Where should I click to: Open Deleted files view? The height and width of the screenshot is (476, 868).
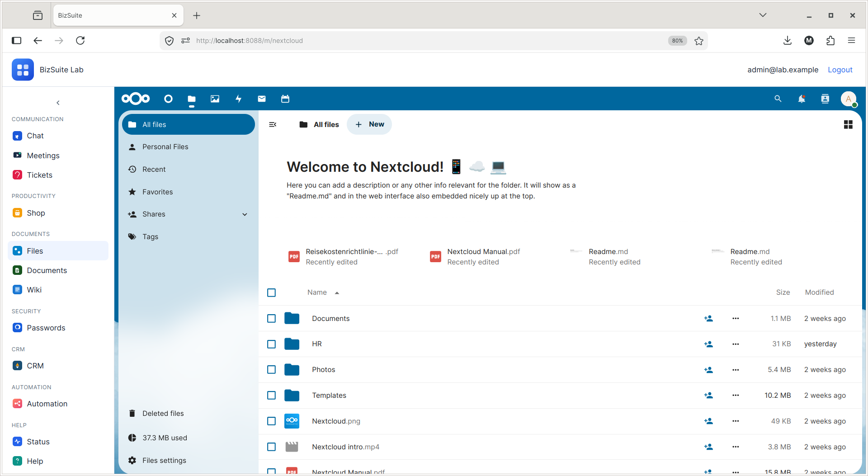pos(189,413)
